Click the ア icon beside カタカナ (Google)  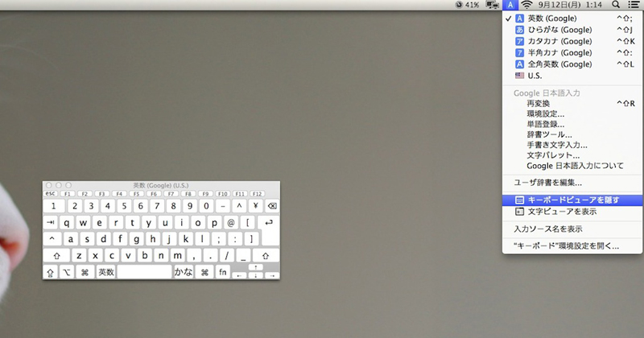[519, 42]
